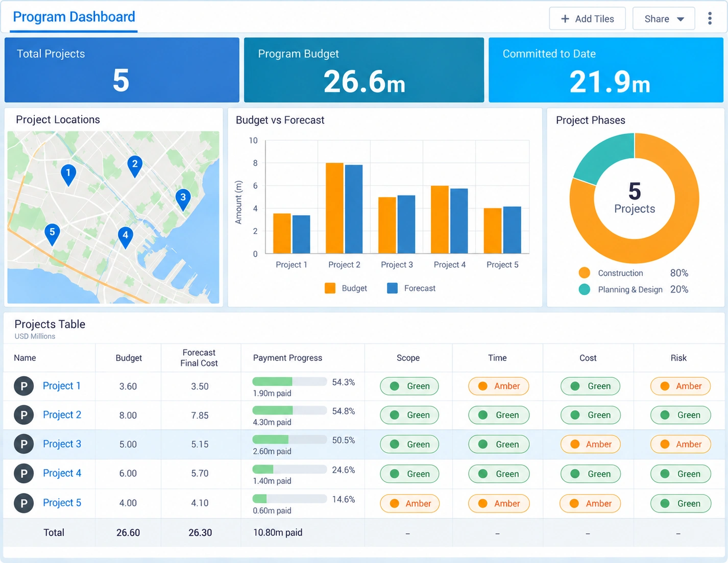Select map pin number 3
The image size is (728, 563).
tap(183, 199)
